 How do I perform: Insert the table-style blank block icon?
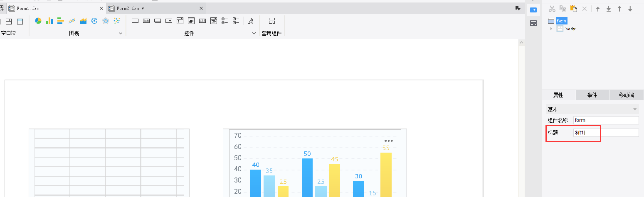point(20,21)
